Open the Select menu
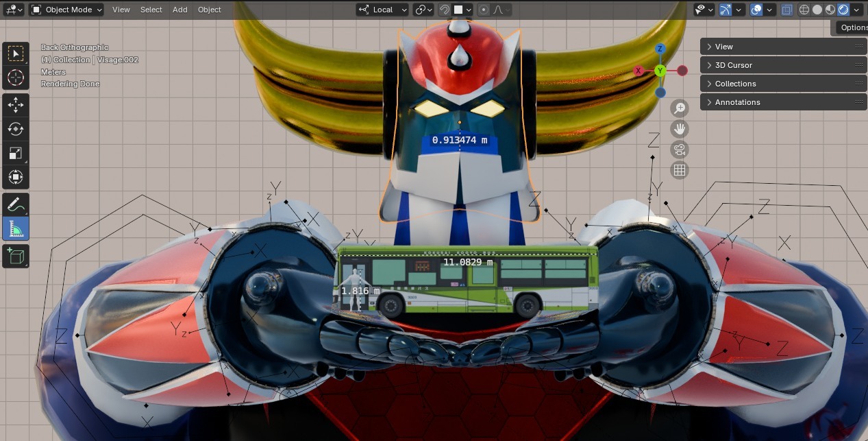The image size is (868, 441). pos(151,10)
